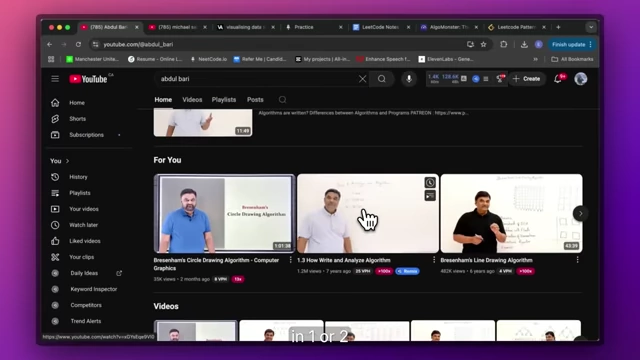Click the browser address bar URL
Viewport: 640px width, 360px height.
coord(138,44)
